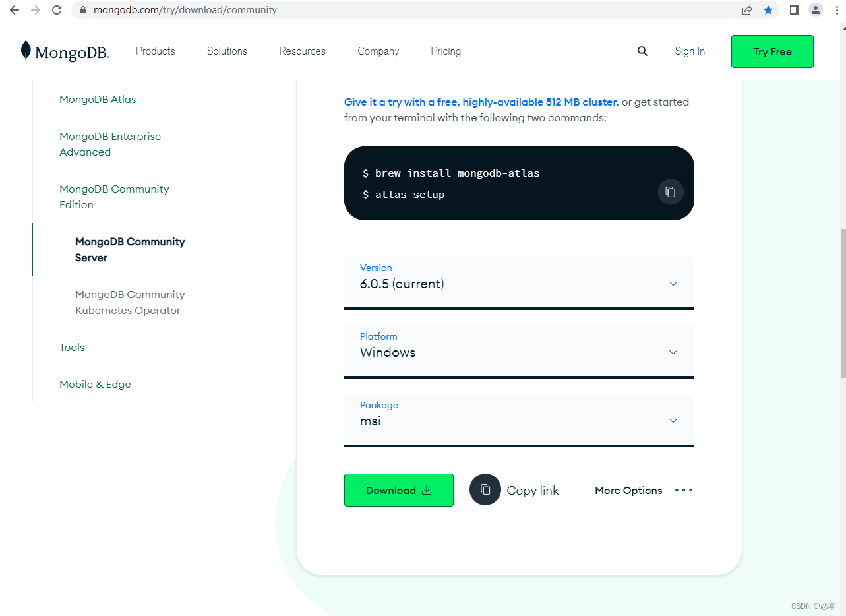Select MongoDB Community Edition in sidebar
The image size is (846, 616).
pos(114,197)
